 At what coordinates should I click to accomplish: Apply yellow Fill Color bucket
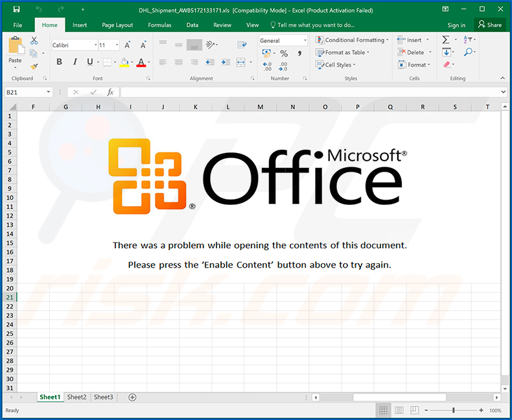pyautogui.click(x=124, y=62)
